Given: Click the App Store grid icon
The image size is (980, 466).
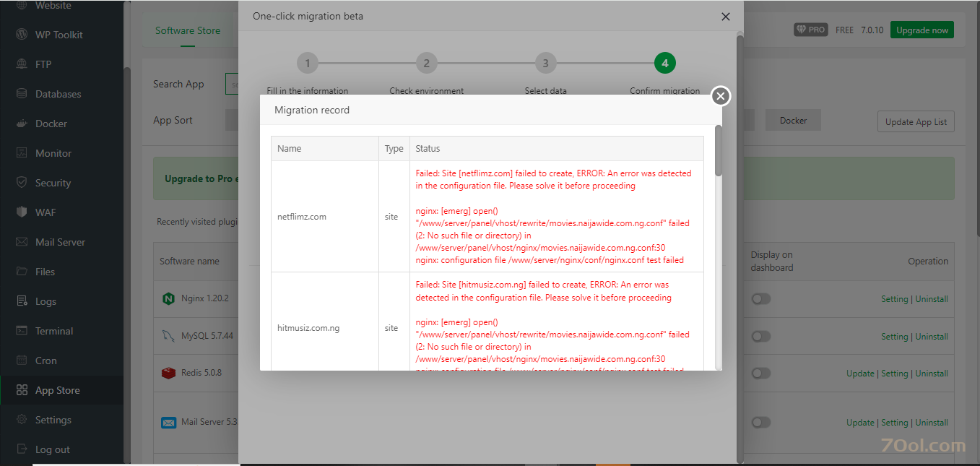Looking at the screenshot, I should click(x=22, y=390).
